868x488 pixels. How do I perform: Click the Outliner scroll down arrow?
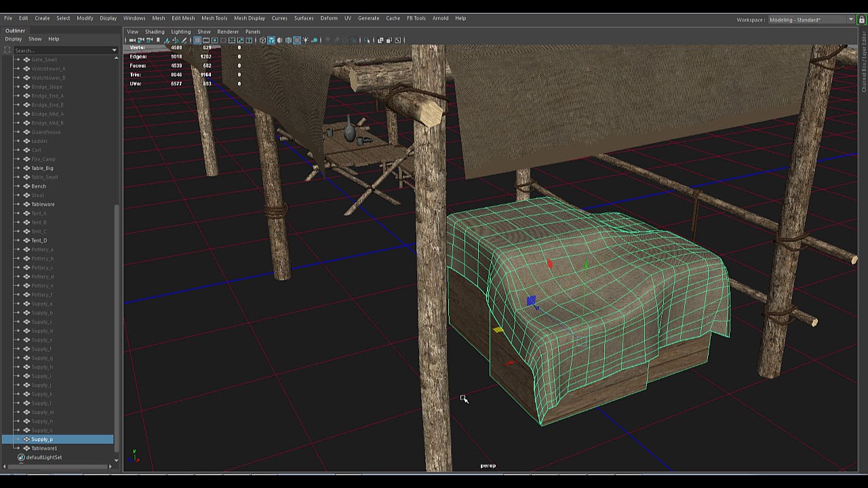click(117, 461)
